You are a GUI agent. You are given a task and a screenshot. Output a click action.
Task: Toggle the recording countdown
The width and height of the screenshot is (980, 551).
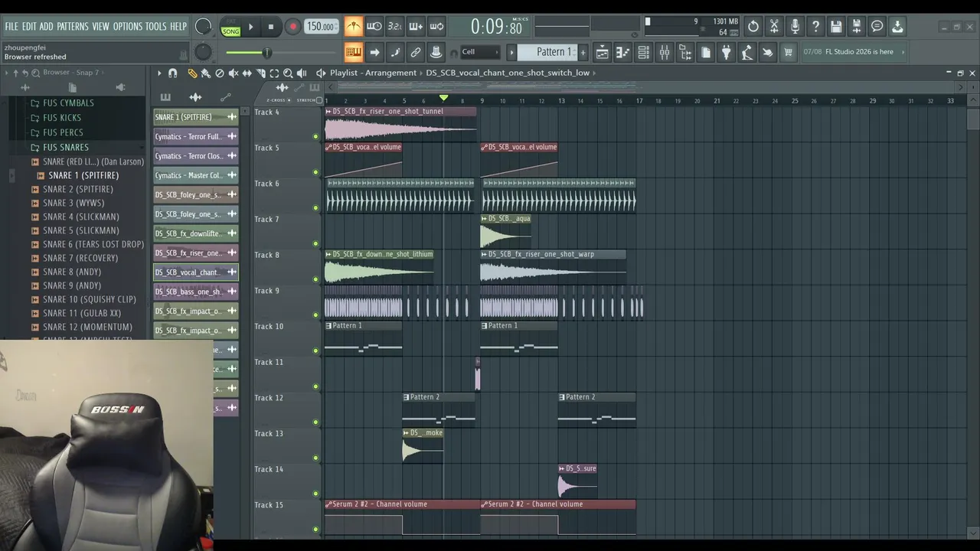(394, 26)
